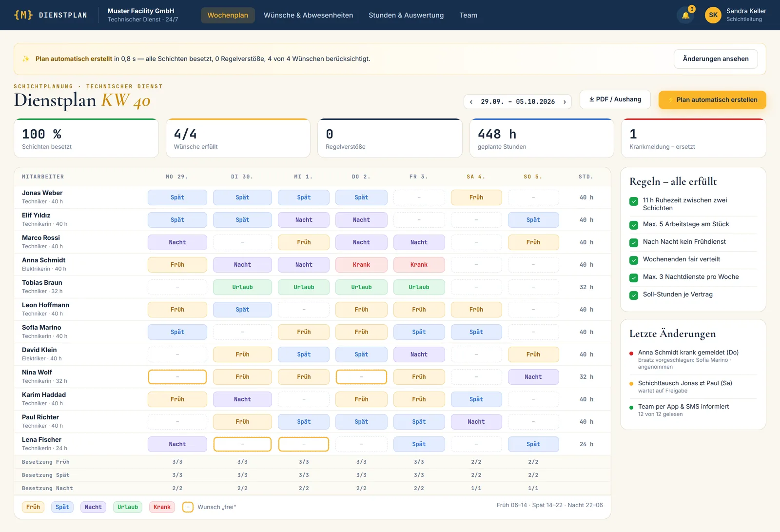Click Tobias Braun's Urlaub cell on Tuesday
The height and width of the screenshot is (532, 780).
click(x=242, y=287)
